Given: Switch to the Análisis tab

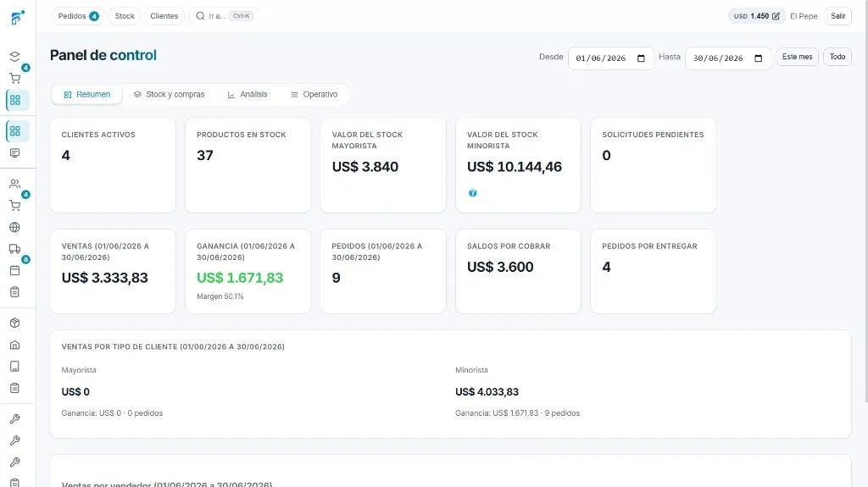Looking at the screenshot, I should [x=248, y=95].
